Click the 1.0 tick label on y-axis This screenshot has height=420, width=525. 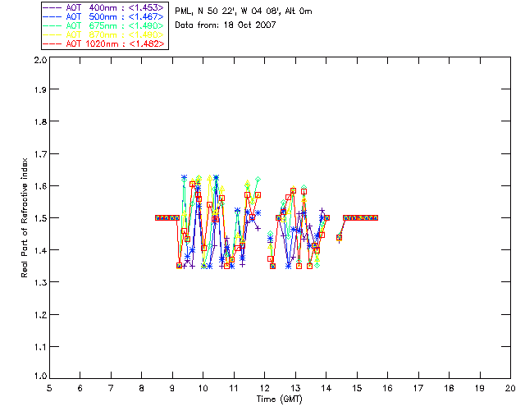pyautogui.click(x=39, y=377)
